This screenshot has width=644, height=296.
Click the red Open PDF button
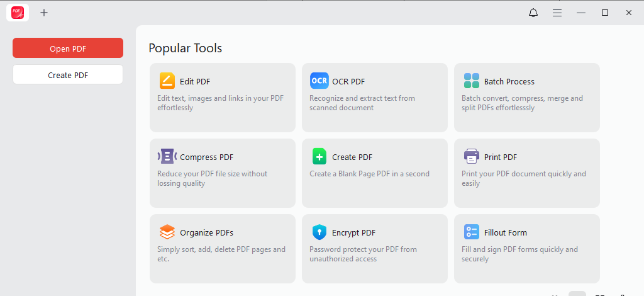click(68, 48)
